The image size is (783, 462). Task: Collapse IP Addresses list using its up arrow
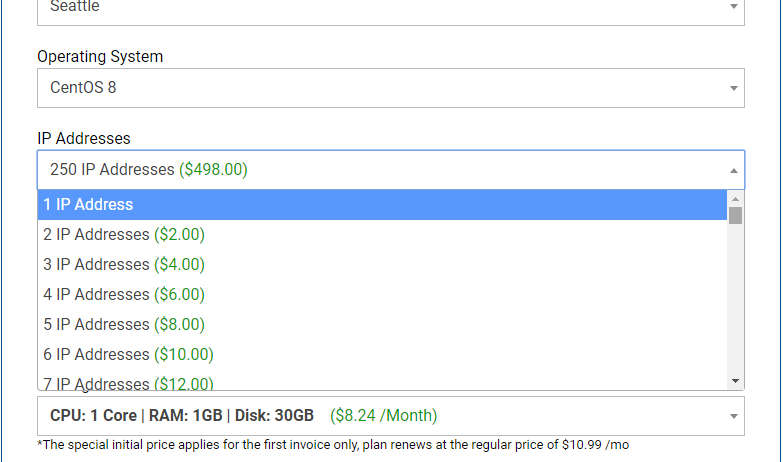735,170
